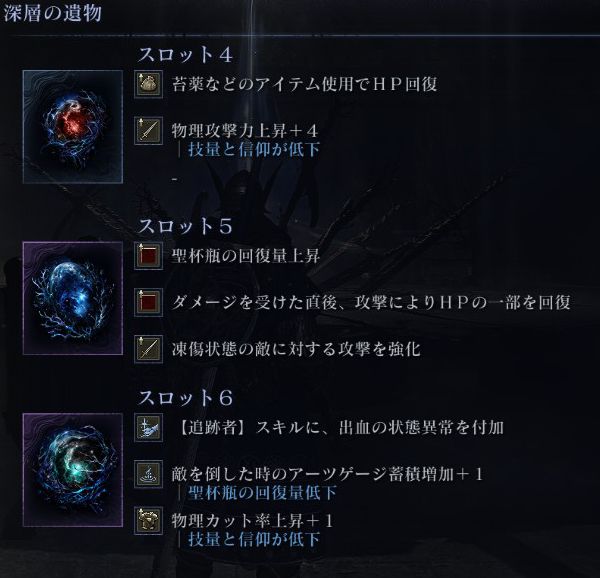Select the blue relic in スロット5
This screenshot has height=578, width=600.
73,298
